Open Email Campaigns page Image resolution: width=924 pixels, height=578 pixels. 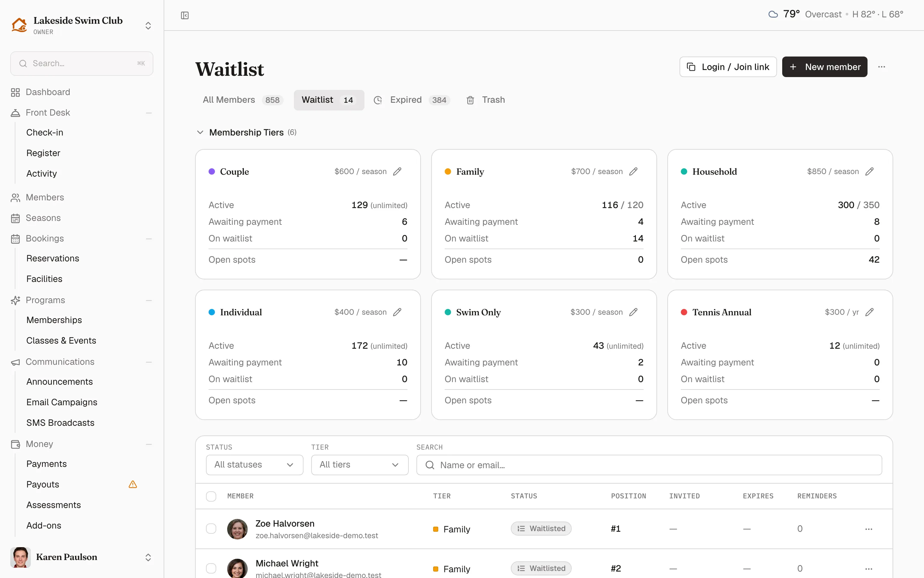tap(62, 402)
